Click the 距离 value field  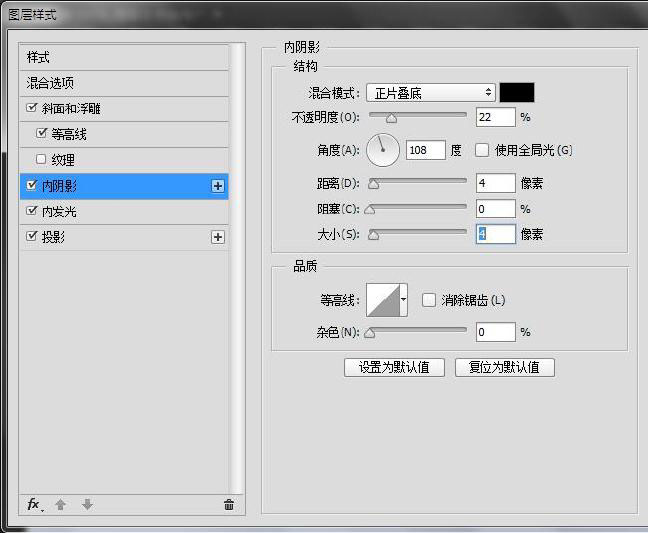(x=496, y=183)
